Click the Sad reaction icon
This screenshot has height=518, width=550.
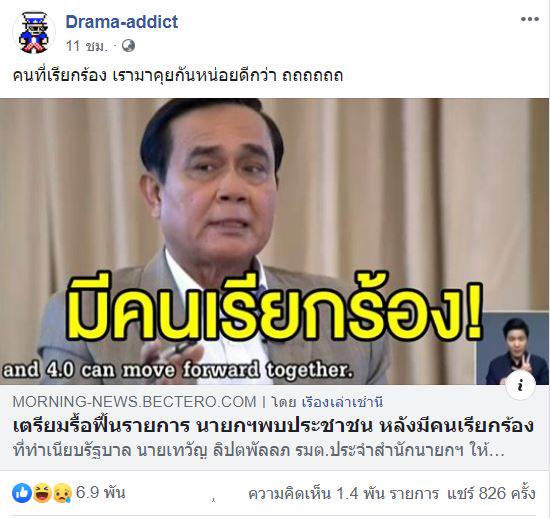click(62, 493)
